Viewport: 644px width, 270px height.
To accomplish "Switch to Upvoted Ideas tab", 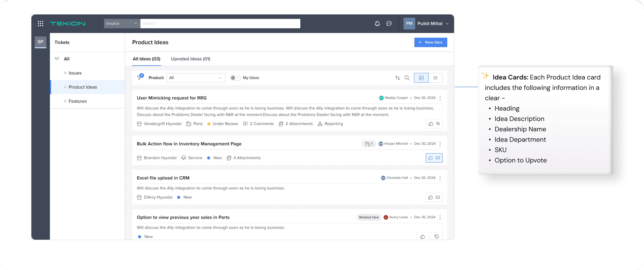I will click(x=190, y=59).
